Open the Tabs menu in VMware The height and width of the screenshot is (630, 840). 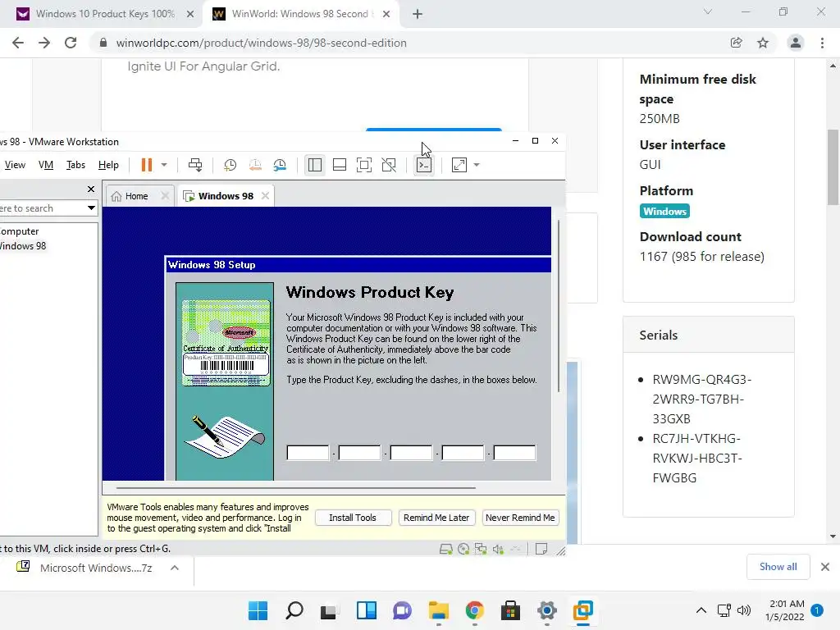75,165
